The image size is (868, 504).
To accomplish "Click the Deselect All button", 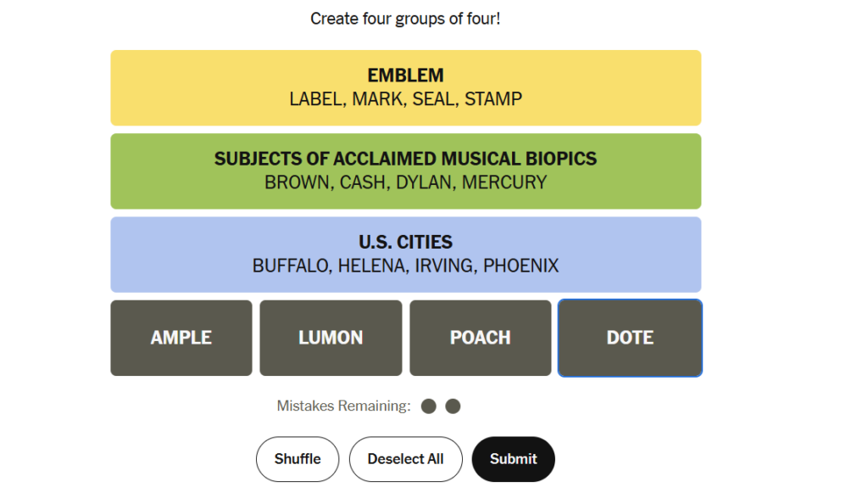I will tap(405, 459).
